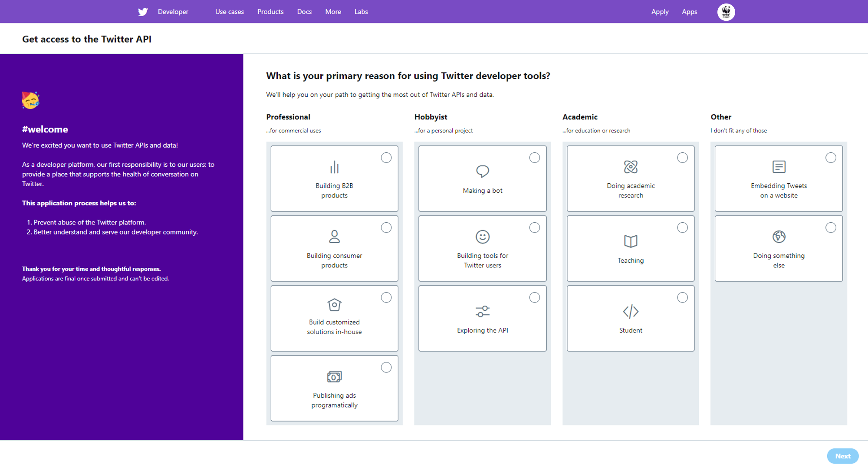The width and height of the screenshot is (868, 471).
Task: Select the Building tools for Twitter users radio button
Action: (534, 227)
